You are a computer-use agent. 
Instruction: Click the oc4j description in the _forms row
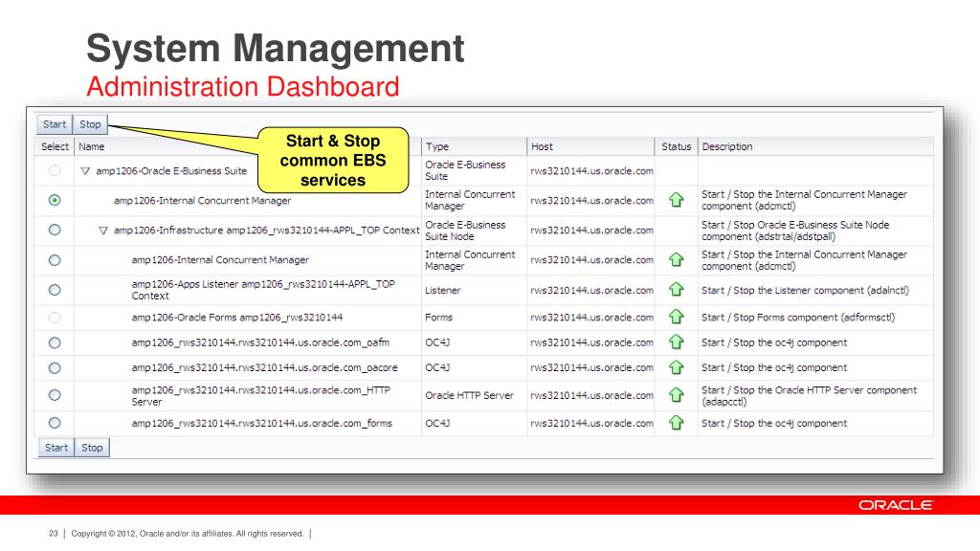pyautogui.click(x=773, y=423)
